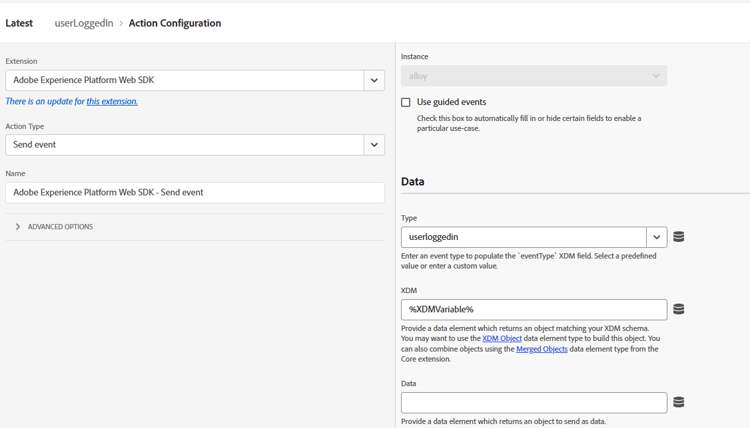The image size is (750, 428).
Task: Click the Extension Adobe Experience Platform field
Action: click(x=184, y=80)
